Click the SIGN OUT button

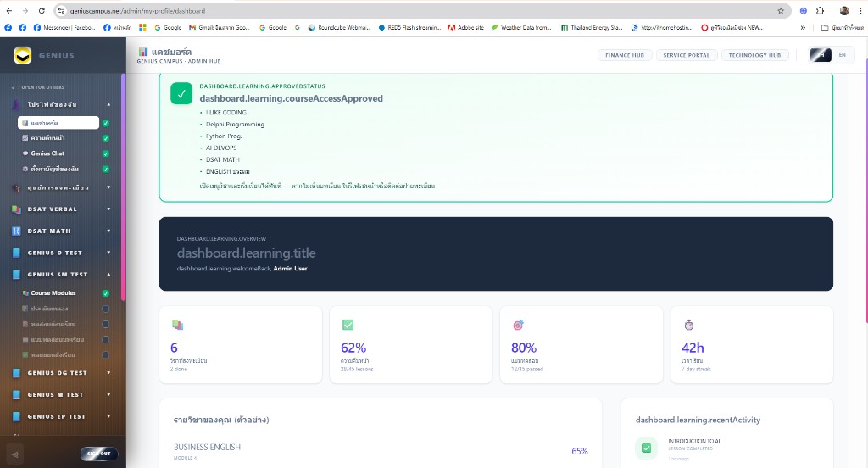tap(99, 454)
